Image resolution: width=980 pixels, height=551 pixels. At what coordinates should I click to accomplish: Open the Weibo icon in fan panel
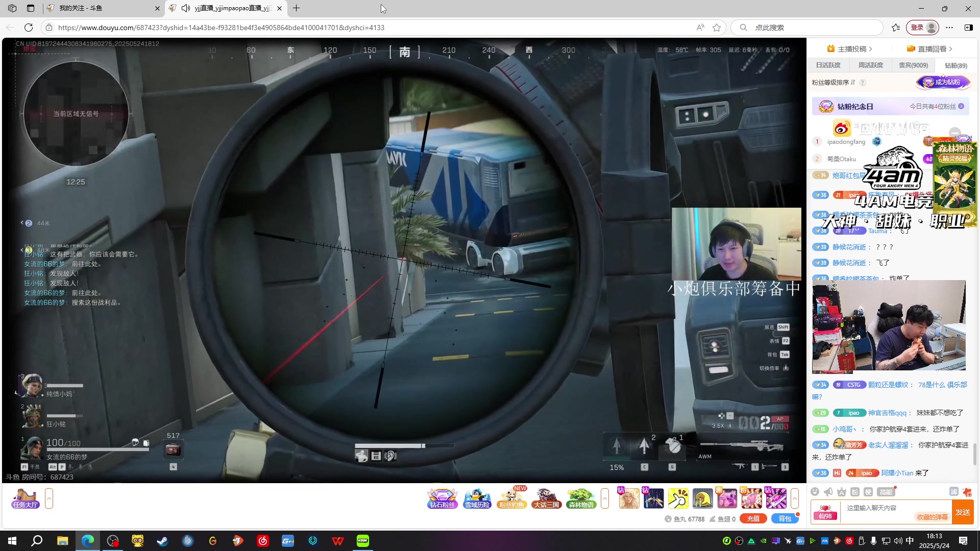point(842,128)
